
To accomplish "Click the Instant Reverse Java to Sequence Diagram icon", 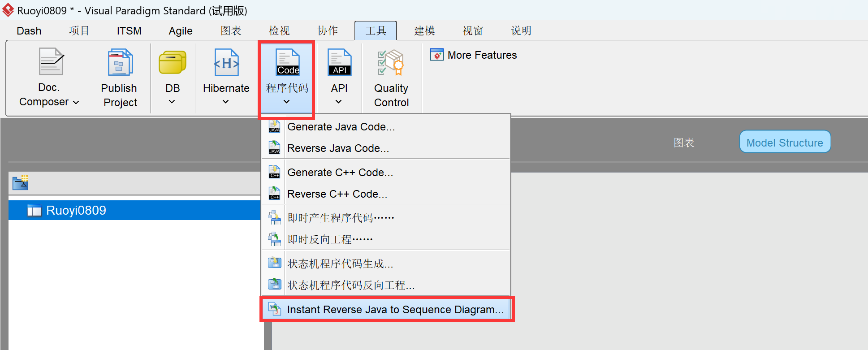I will tap(274, 309).
